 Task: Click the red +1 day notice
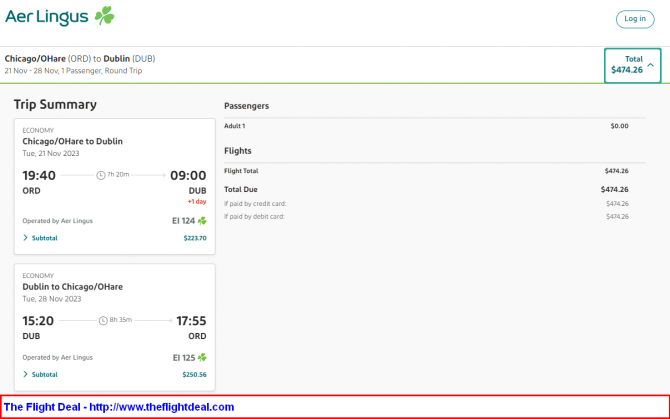click(x=197, y=202)
